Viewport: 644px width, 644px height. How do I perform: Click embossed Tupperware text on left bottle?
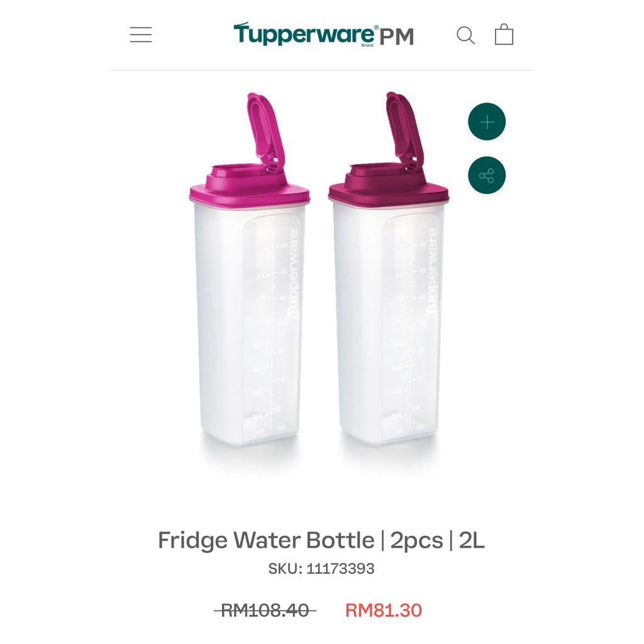tap(293, 273)
